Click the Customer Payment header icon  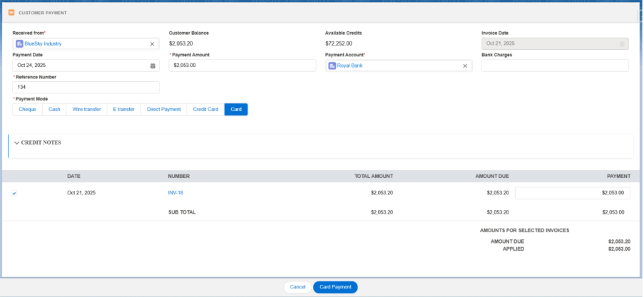pos(11,12)
